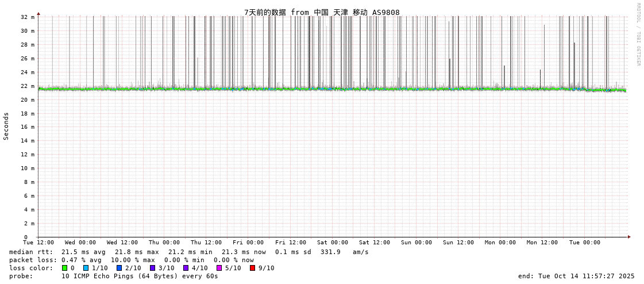
Task: Click the 'Tue 12:00' x-axis label
Action: pos(38,243)
